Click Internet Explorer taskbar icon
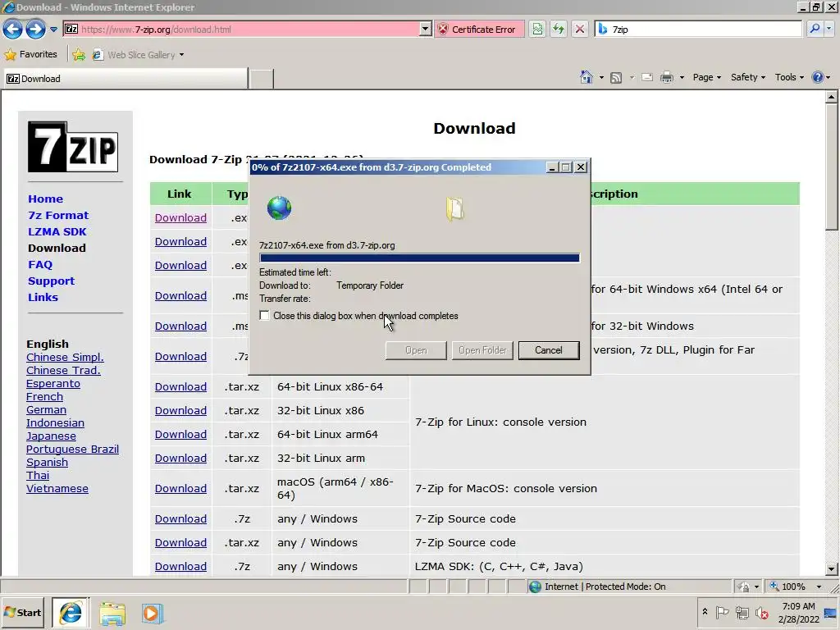The width and height of the screenshot is (840, 630). pyautogui.click(x=71, y=613)
